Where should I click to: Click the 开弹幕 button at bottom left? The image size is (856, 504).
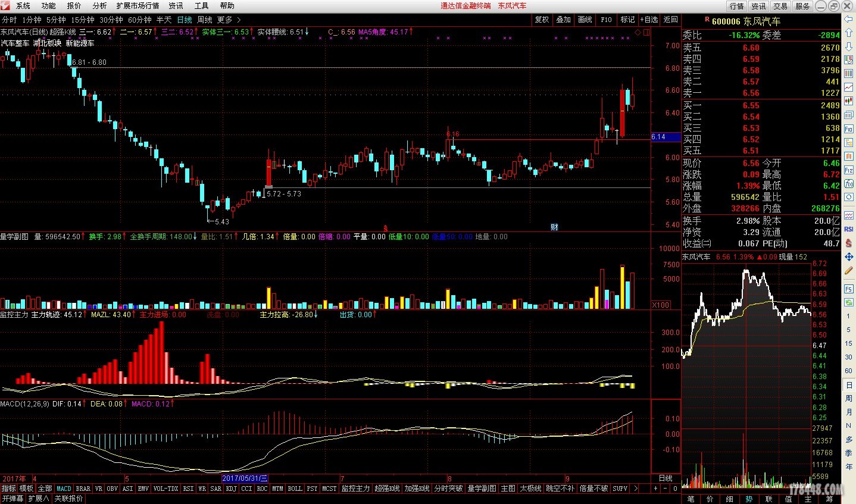pyautogui.click(x=12, y=499)
